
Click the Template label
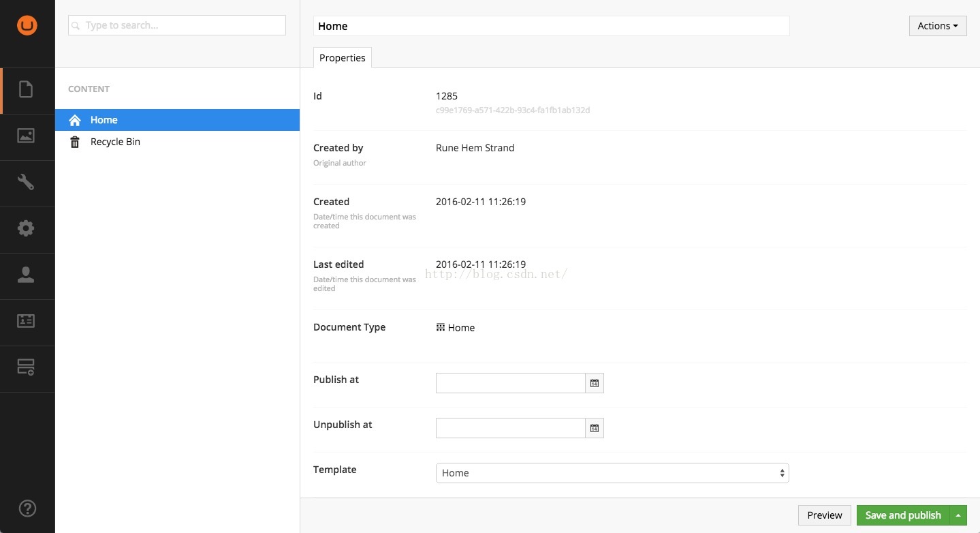335,470
